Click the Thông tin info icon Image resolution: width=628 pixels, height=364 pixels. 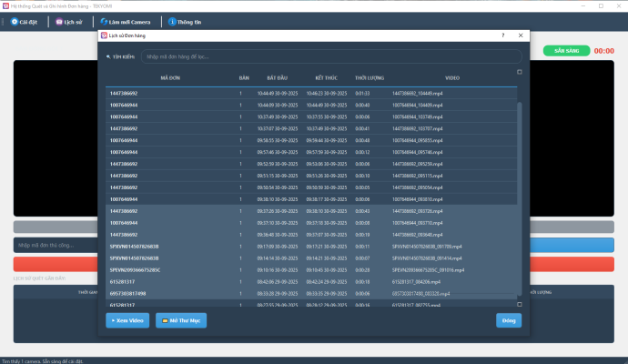(x=171, y=22)
